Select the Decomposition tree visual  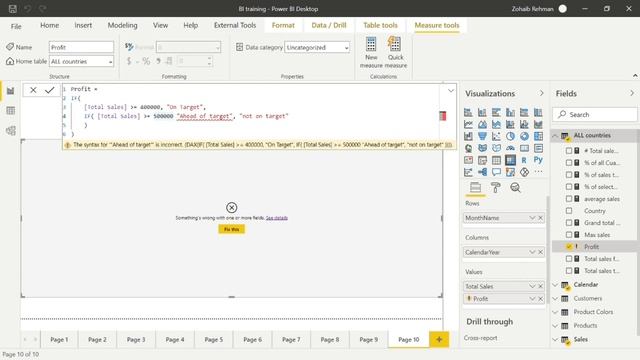[x=482, y=172]
